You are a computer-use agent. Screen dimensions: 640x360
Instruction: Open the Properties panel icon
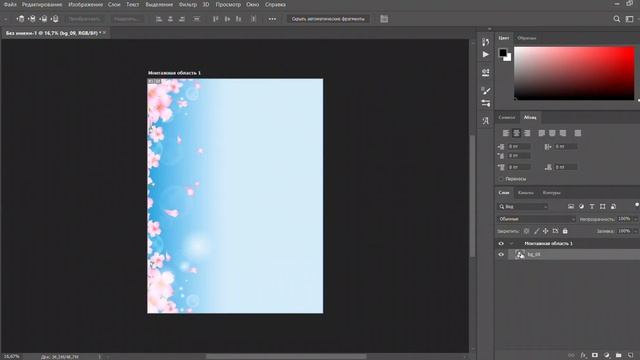(485, 73)
